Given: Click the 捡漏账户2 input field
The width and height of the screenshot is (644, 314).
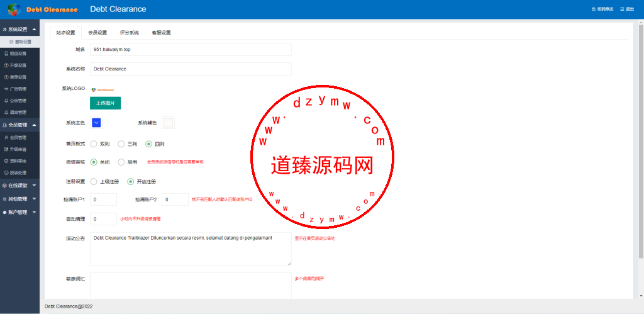Looking at the screenshot, I should click(175, 199).
